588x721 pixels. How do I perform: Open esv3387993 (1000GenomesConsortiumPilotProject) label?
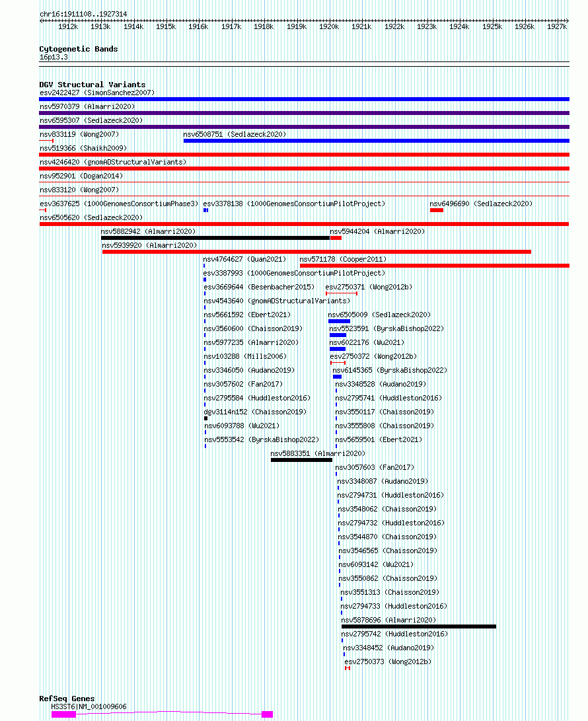tap(294, 273)
